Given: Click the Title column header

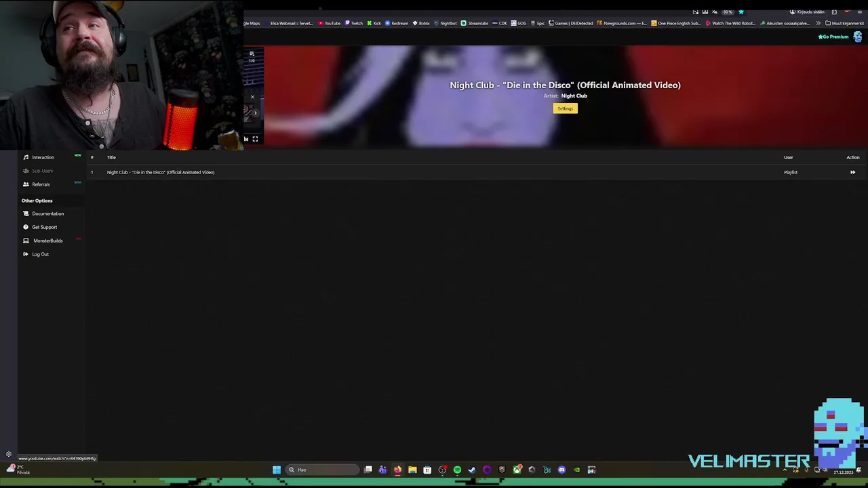Looking at the screenshot, I should 111,157.
